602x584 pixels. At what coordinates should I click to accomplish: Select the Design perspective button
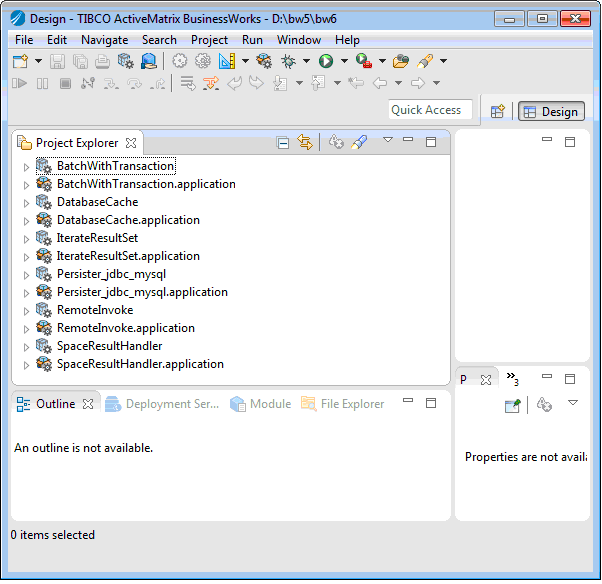click(x=551, y=112)
